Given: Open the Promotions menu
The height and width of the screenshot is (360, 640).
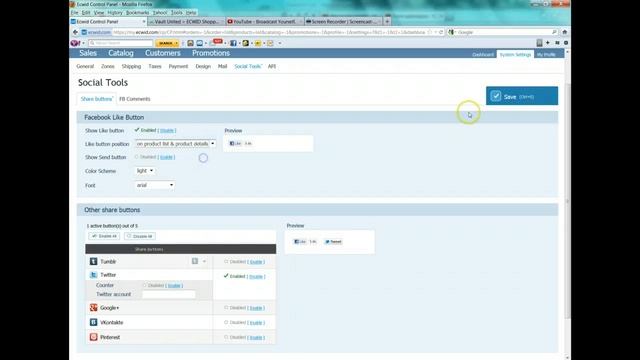Looking at the screenshot, I should (x=211, y=53).
